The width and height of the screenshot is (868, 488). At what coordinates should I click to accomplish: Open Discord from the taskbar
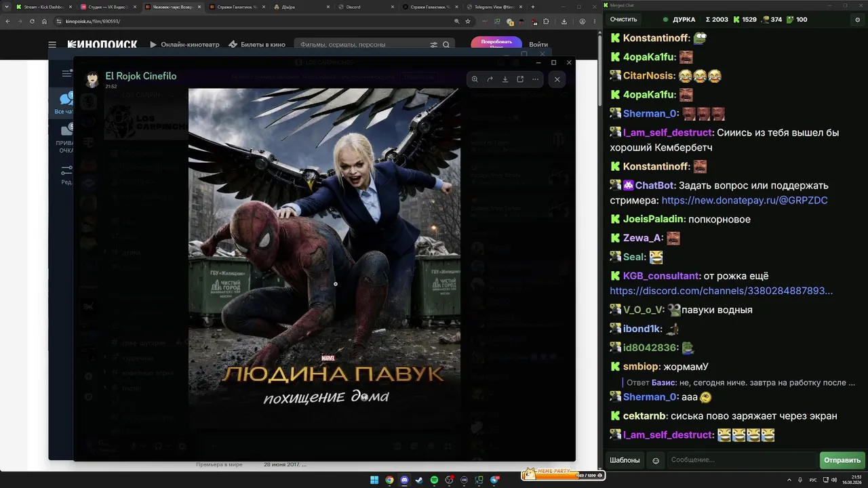(x=404, y=481)
